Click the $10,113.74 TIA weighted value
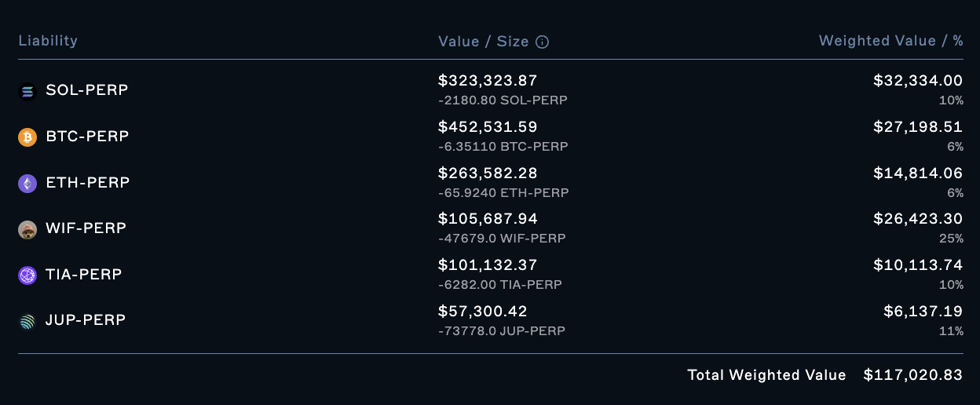Image resolution: width=980 pixels, height=405 pixels. point(918,265)
